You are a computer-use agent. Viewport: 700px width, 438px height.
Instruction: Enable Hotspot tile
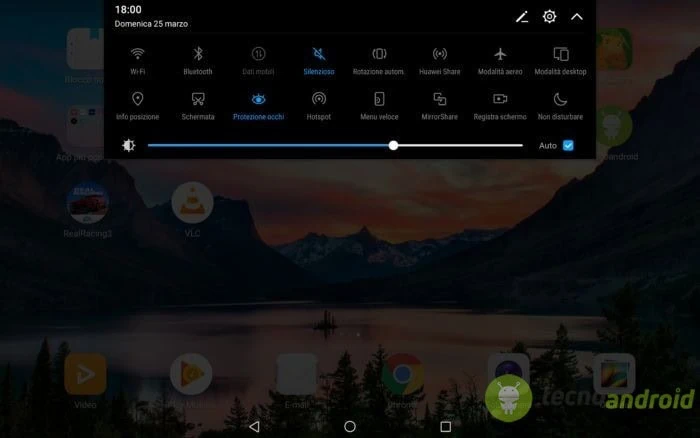[x=319, y=106]
